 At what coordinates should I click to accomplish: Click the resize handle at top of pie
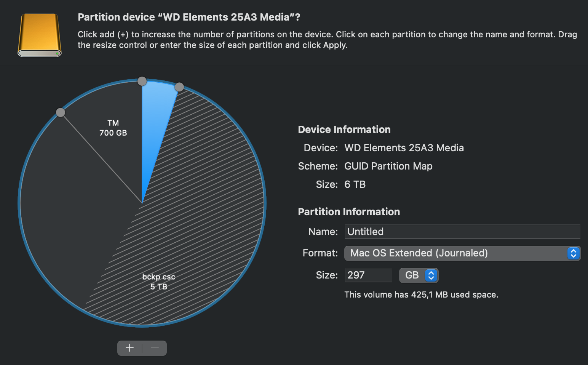point(142,81)
